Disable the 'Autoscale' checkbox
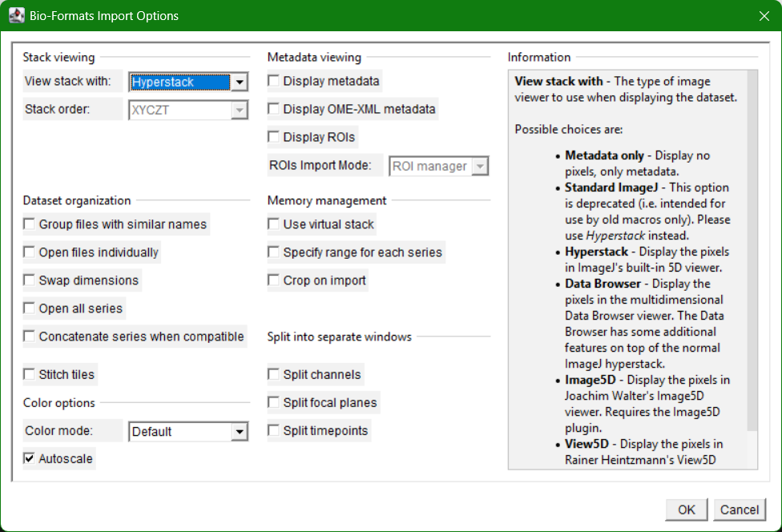The image size is (782, 532). coord(28,458)
